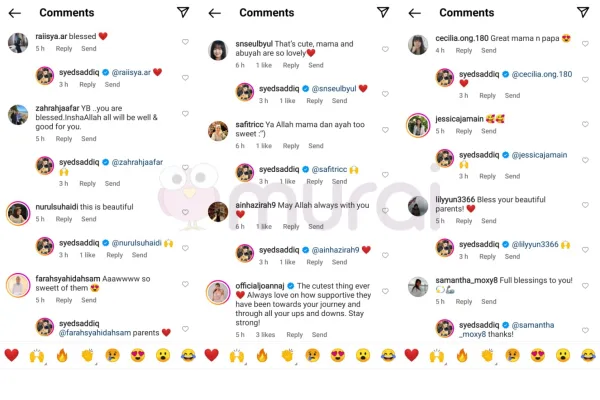The width and height of the screenshot is (600, 400).
Task: Insert the fire emoji in the leftmost emoji bar
Action: [x=62, y=356]
